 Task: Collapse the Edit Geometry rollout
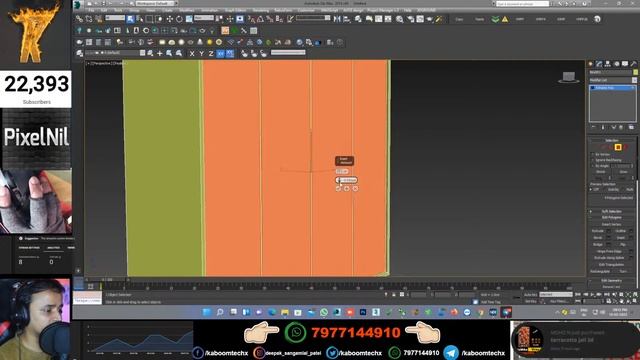[x=611, y=280]
